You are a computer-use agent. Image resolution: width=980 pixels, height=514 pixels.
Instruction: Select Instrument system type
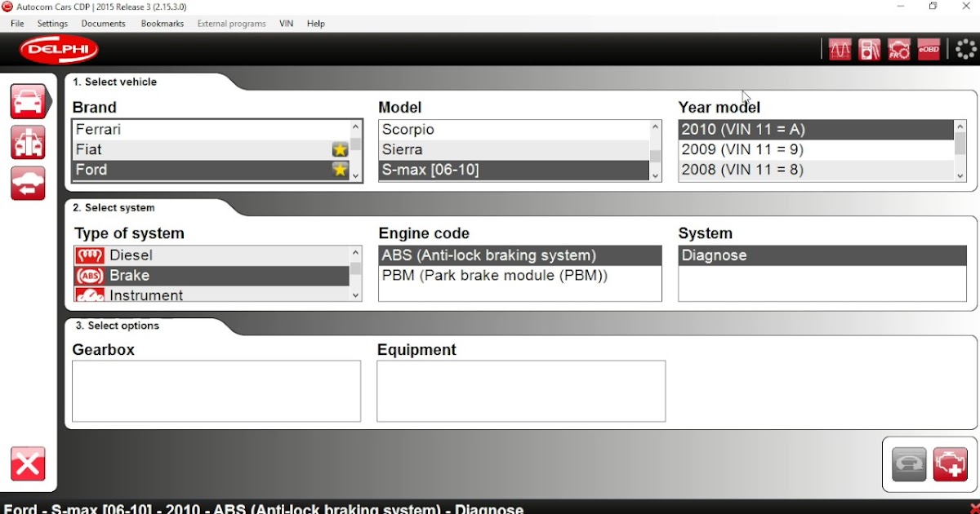[x=212, y=295]
